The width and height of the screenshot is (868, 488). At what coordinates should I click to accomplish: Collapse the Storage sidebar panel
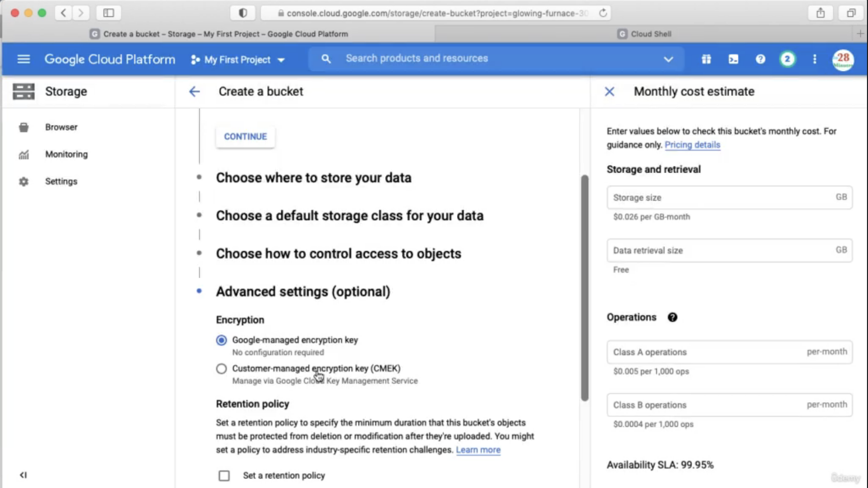coord(23,475)
